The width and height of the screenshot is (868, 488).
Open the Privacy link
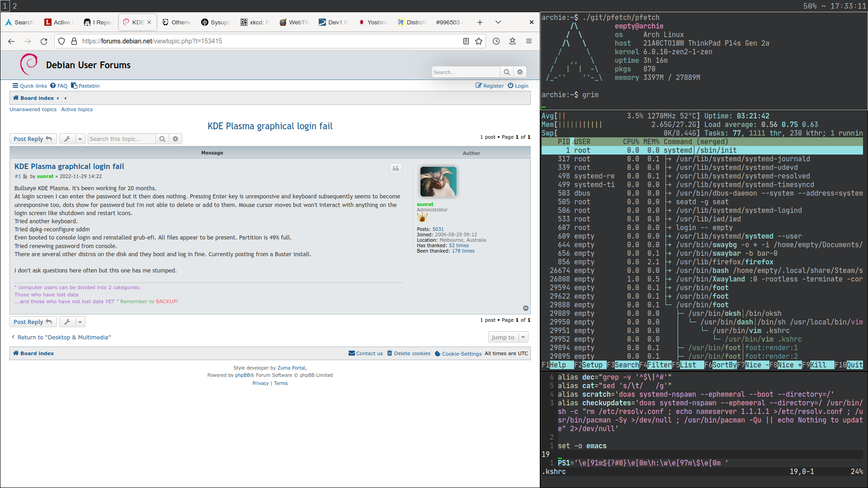coord(260,383)
